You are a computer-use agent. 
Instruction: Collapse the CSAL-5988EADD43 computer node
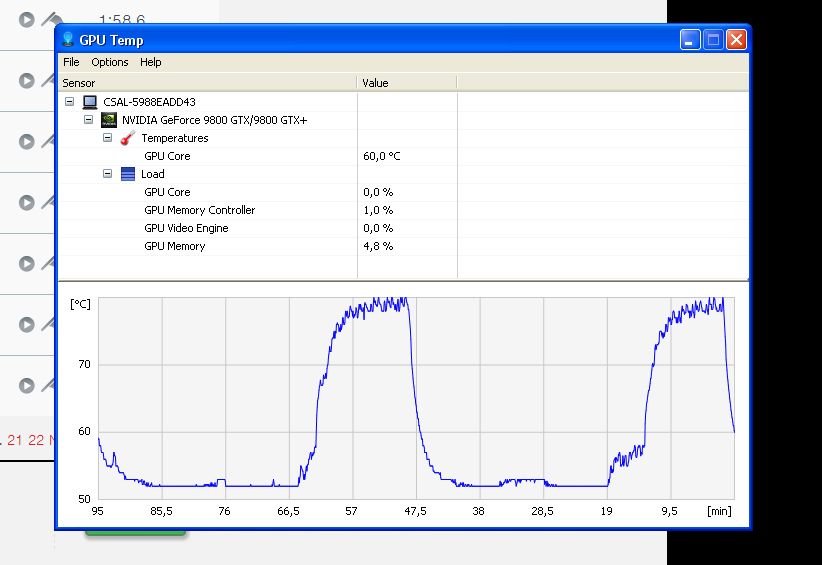tap(69, 102)
